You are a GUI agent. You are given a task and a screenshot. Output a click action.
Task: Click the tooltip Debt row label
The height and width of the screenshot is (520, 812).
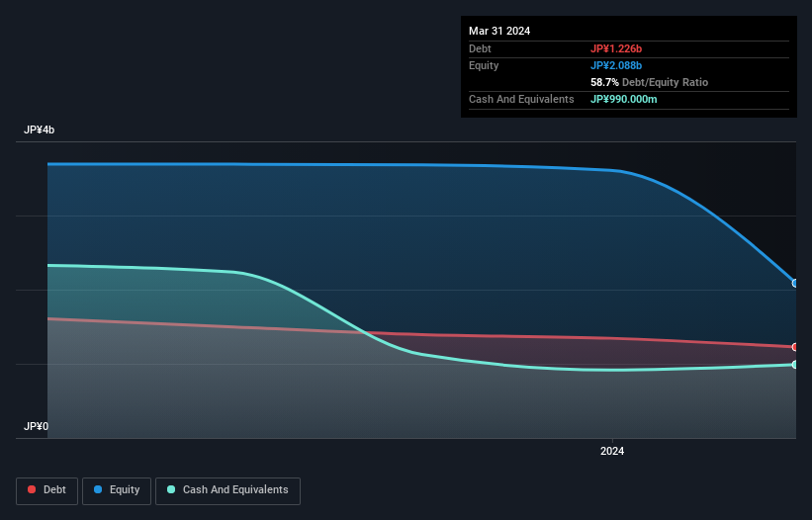[480, 48]
